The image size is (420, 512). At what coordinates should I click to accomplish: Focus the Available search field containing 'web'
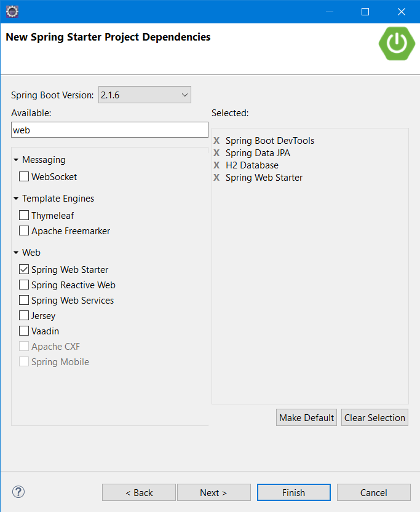(x=109, y=130)
